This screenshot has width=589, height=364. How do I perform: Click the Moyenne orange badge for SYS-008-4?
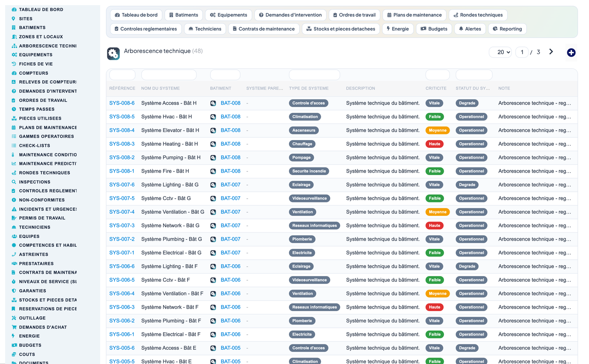[x=437, y=130]
